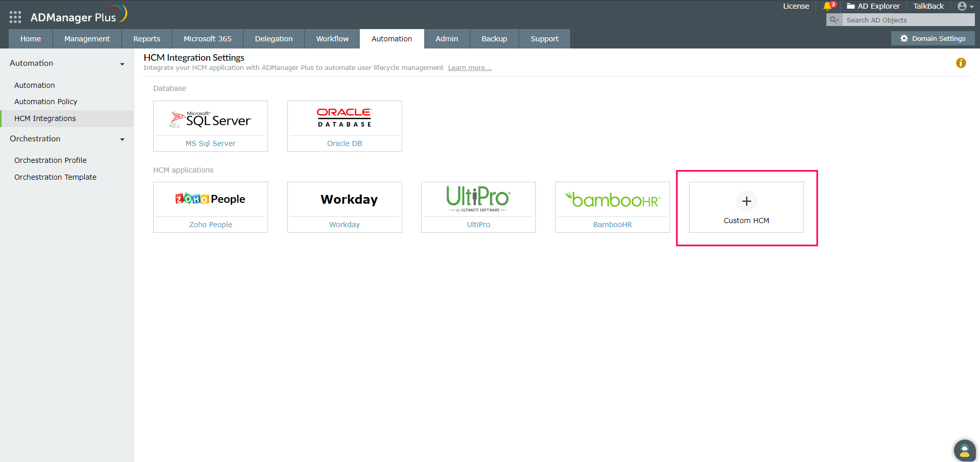Screen dimensions: 980x462
Task: Click the Microsoft SQL Server logo
Action: tap(210, 119)
